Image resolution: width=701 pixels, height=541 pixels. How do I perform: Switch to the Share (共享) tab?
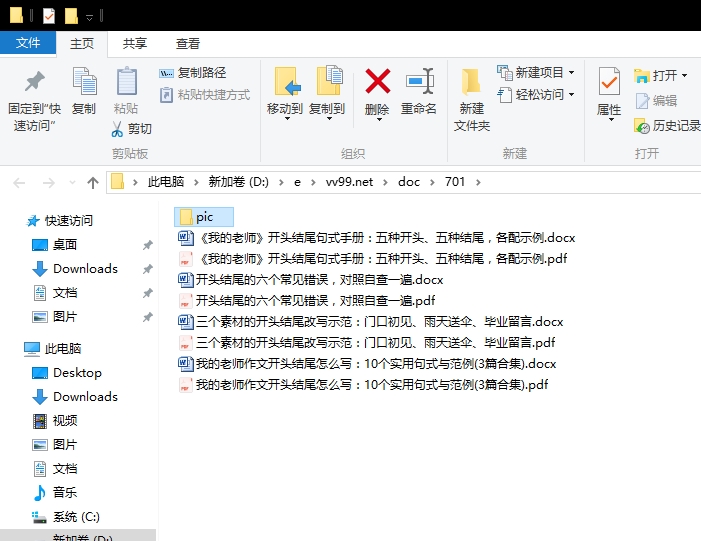135,43
